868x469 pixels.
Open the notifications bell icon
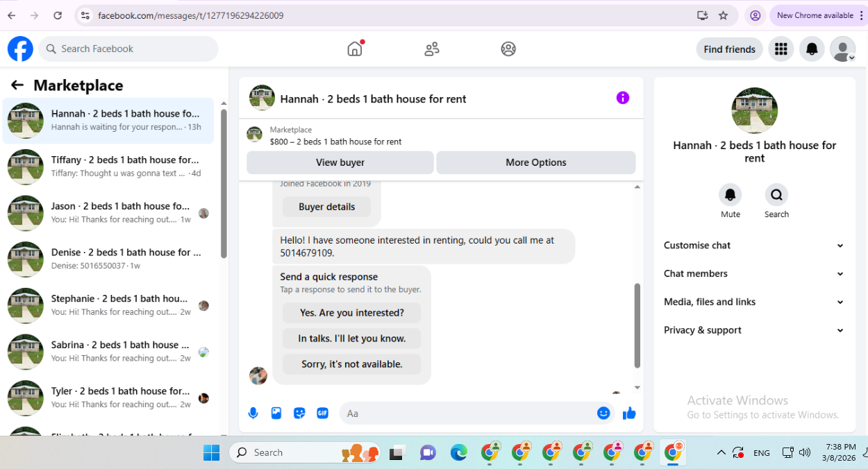[812, 49]
